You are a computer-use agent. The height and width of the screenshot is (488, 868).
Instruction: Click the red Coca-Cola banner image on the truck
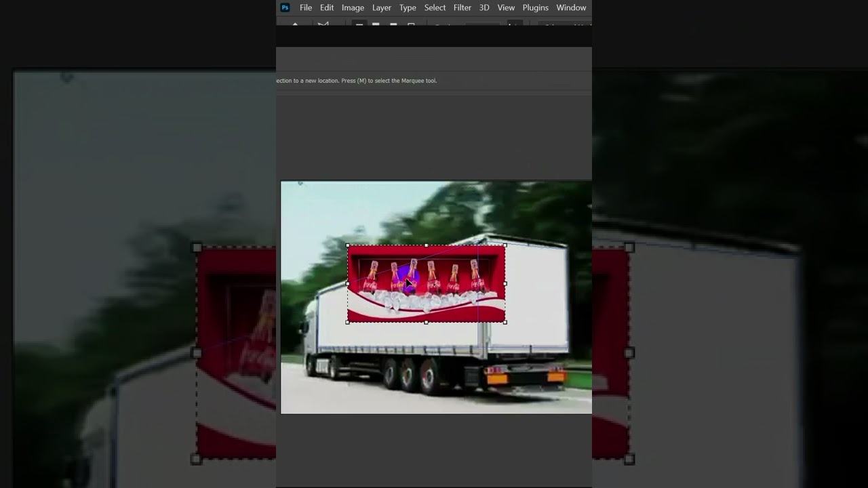(x=426, y=284)
